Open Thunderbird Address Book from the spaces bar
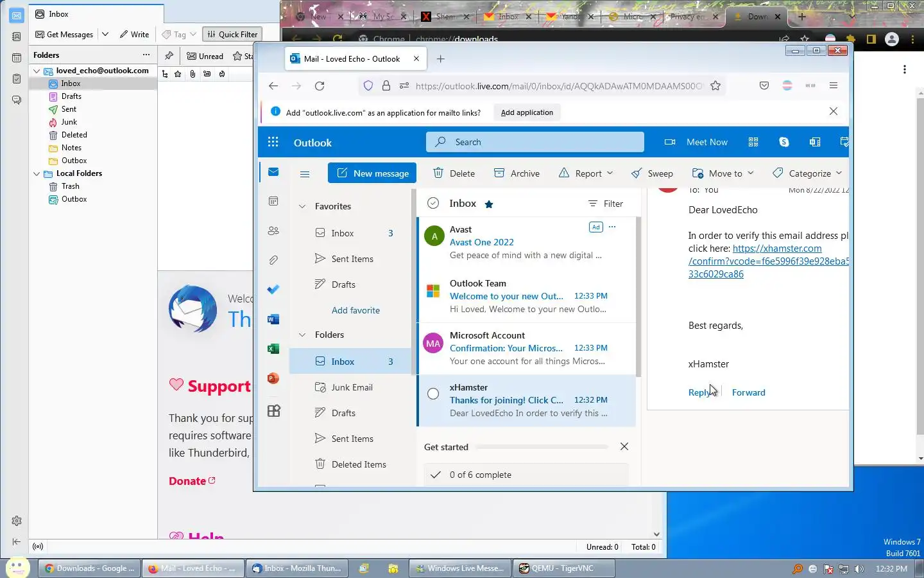Screen dimensions: 924x578 (x=17, y=37)
